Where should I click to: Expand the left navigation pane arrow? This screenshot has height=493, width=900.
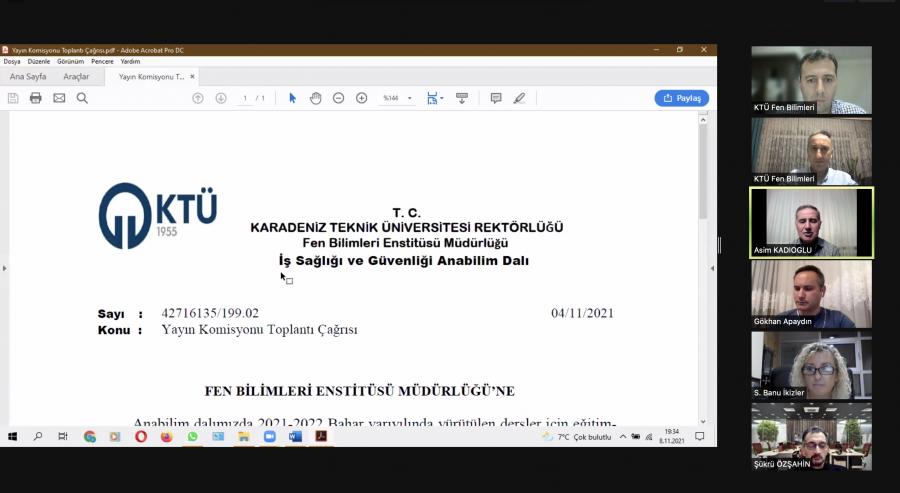(4, 268)
